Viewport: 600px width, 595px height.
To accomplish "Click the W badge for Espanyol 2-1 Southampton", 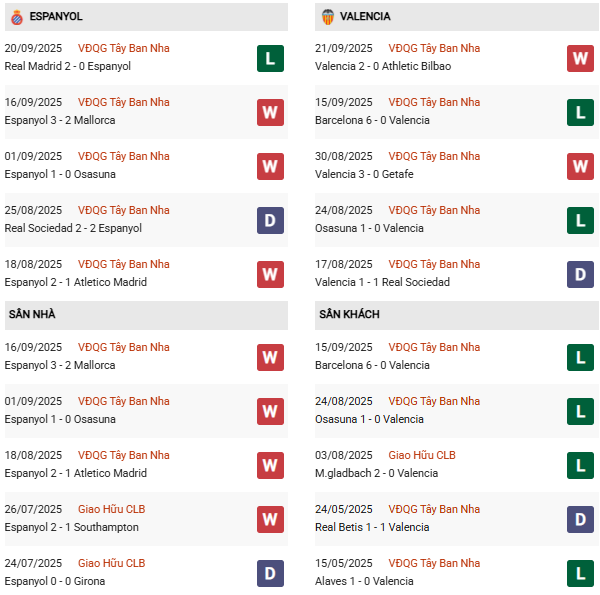I will [270, 519].
